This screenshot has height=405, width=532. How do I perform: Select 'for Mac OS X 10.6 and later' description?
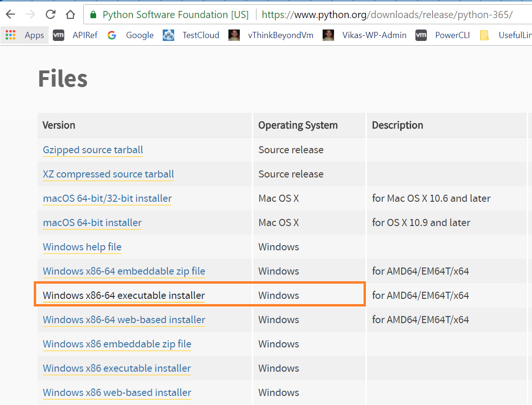[431, 198]
